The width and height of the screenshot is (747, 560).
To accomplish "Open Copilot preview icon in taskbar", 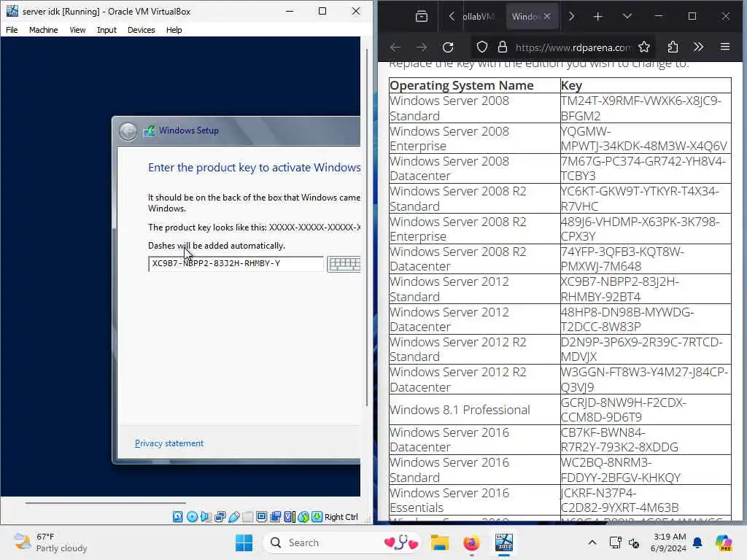I will pyautogui.click(x=723, y=542).
